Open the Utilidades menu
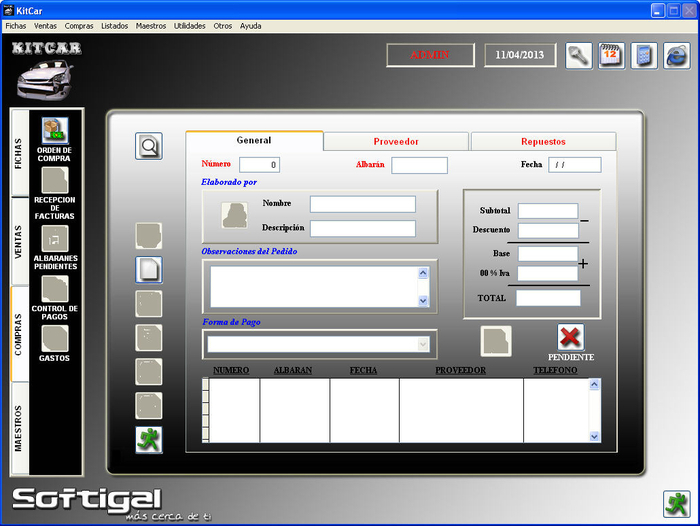Image resolution: width=700 pixels, height=526 pixels. click(190, 26)
